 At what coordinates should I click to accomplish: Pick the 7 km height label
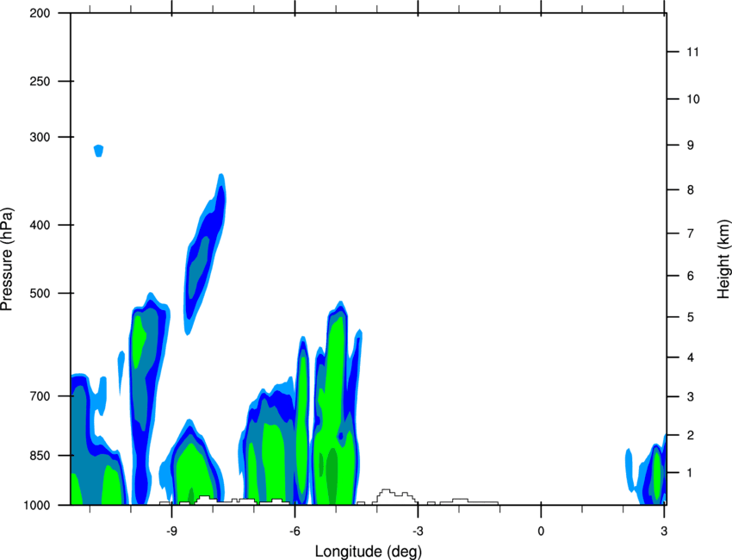tap(690, 233)
